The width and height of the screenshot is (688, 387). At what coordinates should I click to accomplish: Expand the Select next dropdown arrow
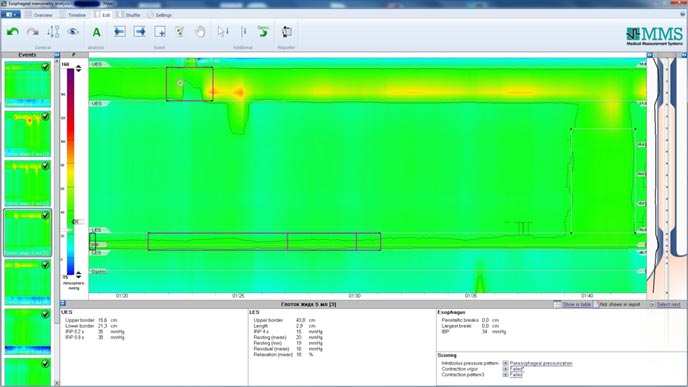point(652,304)
